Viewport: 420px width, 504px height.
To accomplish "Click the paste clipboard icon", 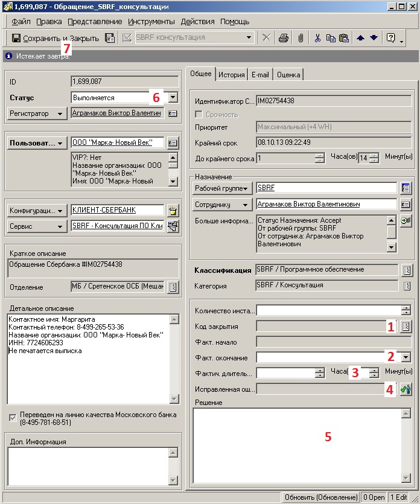I will 343,38.
